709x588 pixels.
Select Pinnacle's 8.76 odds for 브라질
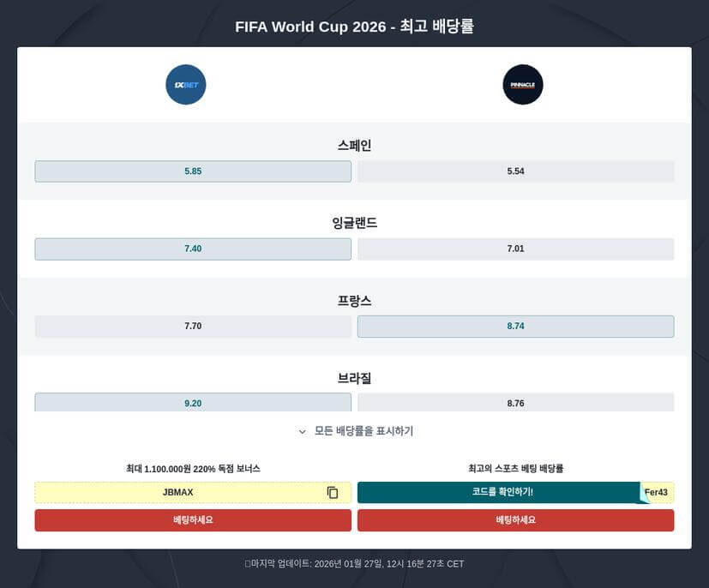tap(515, 403)
